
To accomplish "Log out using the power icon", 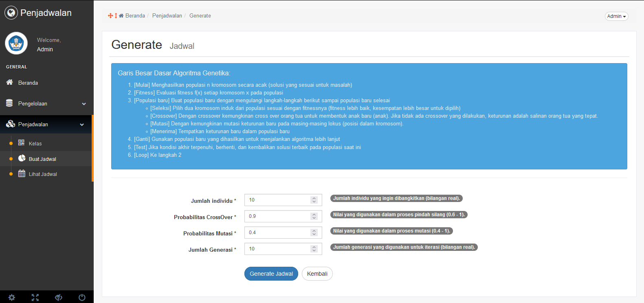I will pos(82,297).
